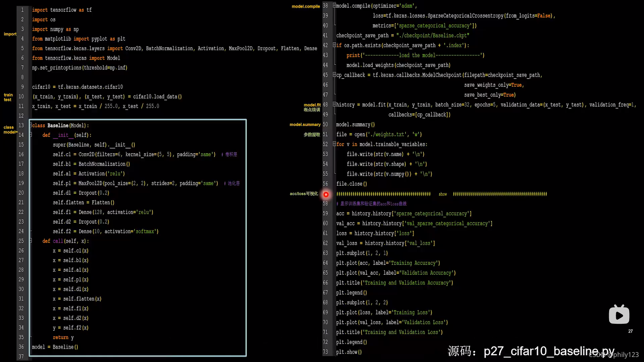Click 'self.f2 = Dense(10' line
Image resolution: width=644 pixels, height=362 pixels.
point(106,231)
